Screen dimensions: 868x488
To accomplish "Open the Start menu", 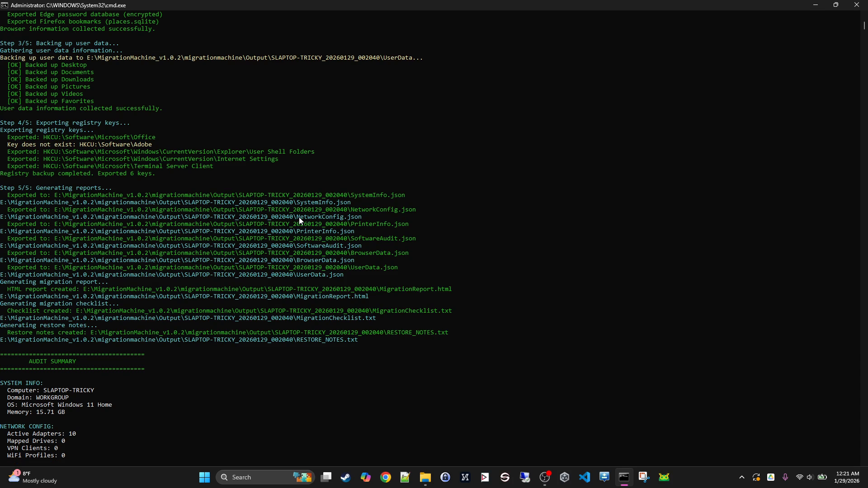I will pyautogui.click(x=204, y=477).
